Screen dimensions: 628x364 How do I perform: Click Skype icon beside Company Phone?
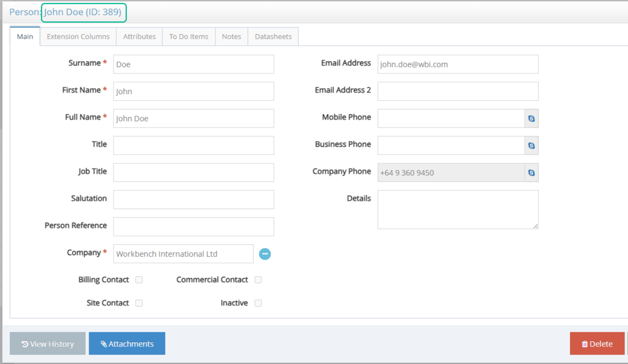tap(531, 173)
